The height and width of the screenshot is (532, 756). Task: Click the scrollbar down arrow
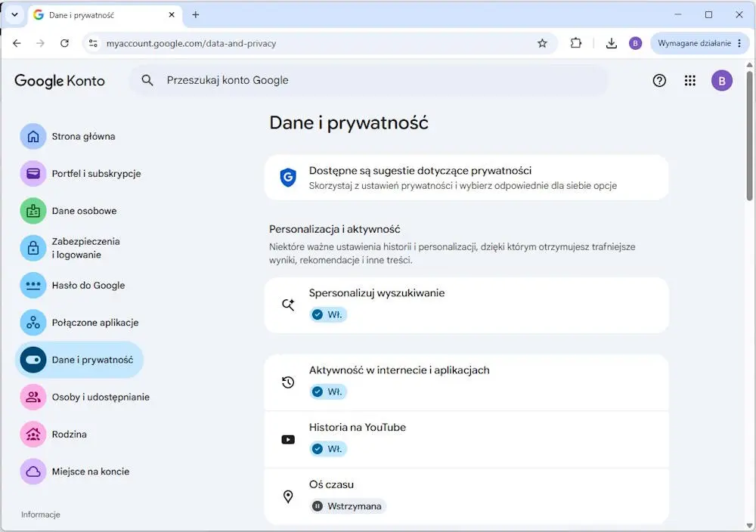[x=749, y=526]
